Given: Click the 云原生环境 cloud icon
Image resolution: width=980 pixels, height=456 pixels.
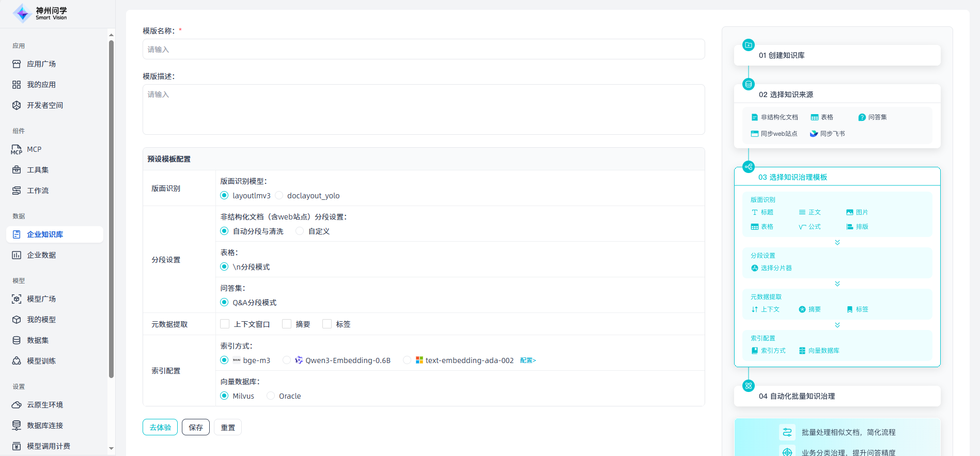Looking at the screenshot, I should click(17, 405).
